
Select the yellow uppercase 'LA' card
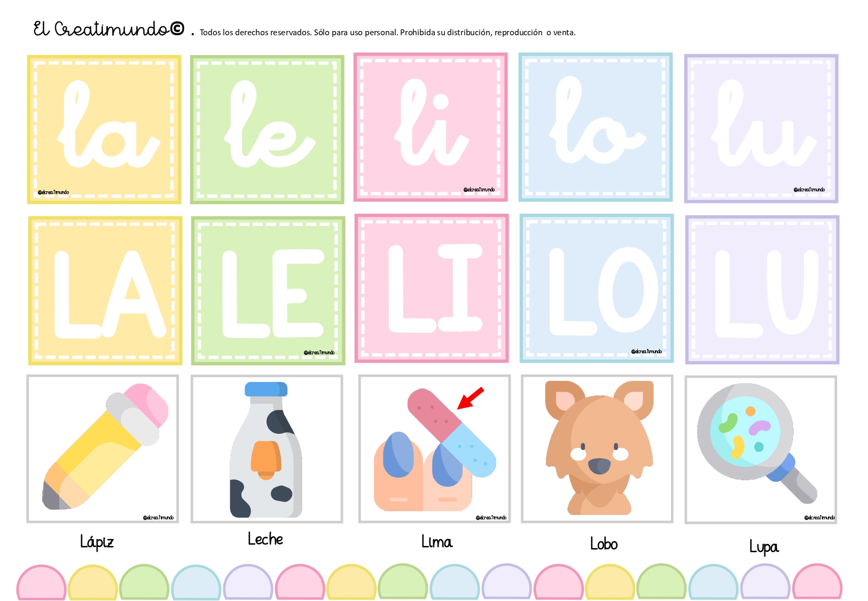[x=105, y=291]
